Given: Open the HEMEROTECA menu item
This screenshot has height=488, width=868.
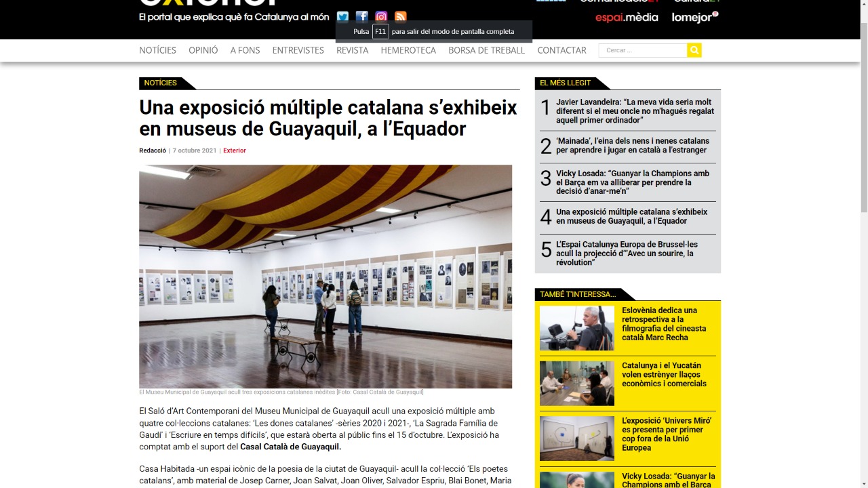Looking at the screenshot, I should tap(408, 50).
